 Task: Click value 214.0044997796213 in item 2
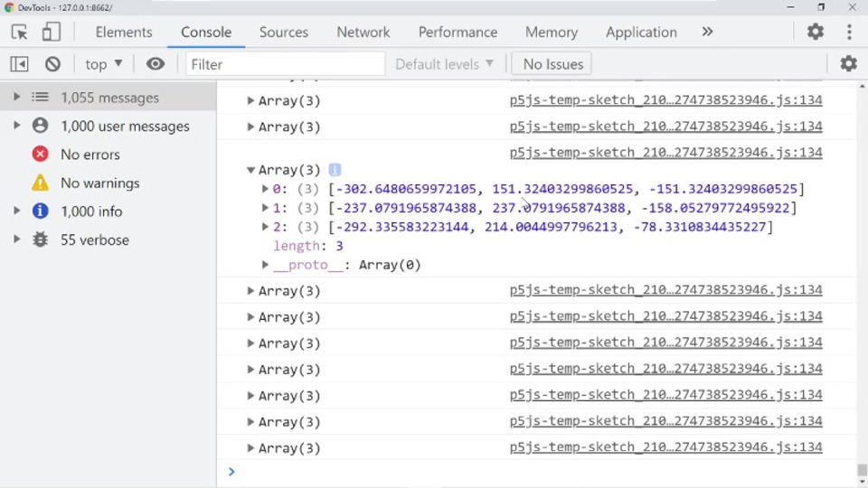point(551,226)
